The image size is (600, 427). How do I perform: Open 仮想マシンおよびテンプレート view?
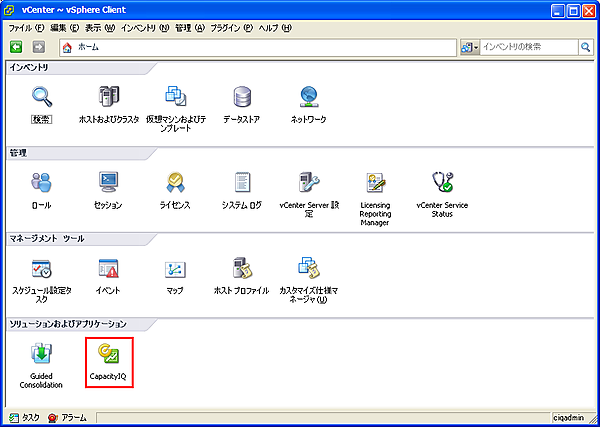(176, 96)
